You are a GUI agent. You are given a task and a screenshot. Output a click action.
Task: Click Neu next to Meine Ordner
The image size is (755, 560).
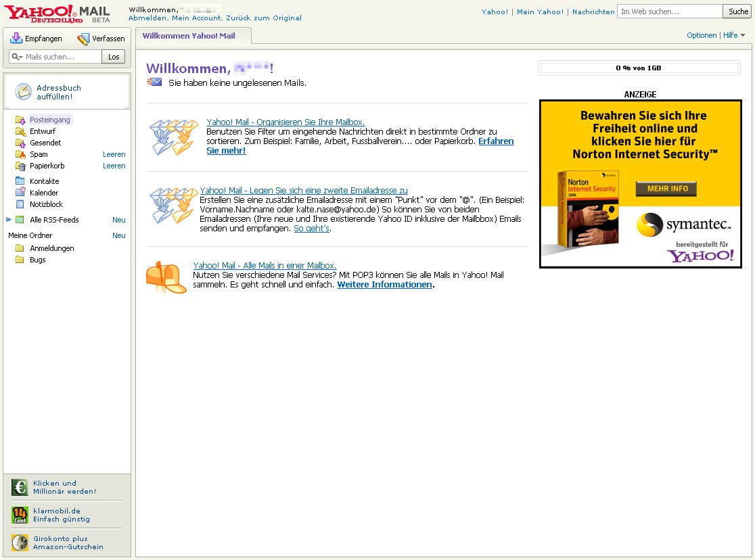tap(119, 235)
